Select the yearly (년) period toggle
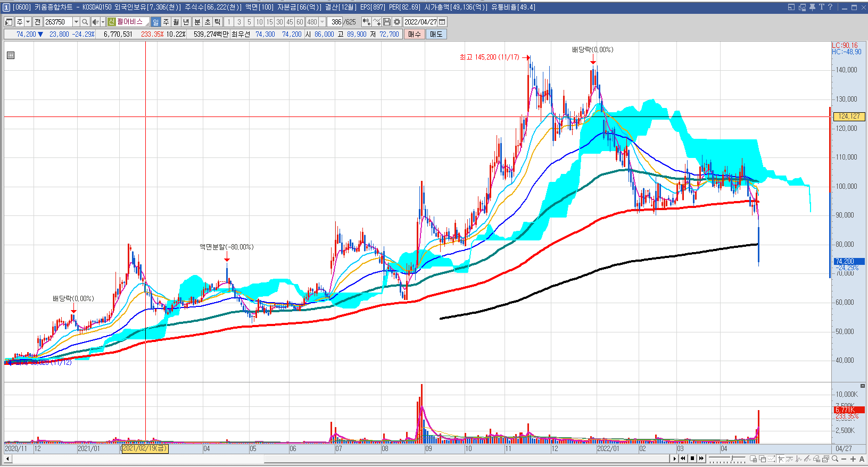The width and height of the screenshot is (868, 467). coord(186,22)
